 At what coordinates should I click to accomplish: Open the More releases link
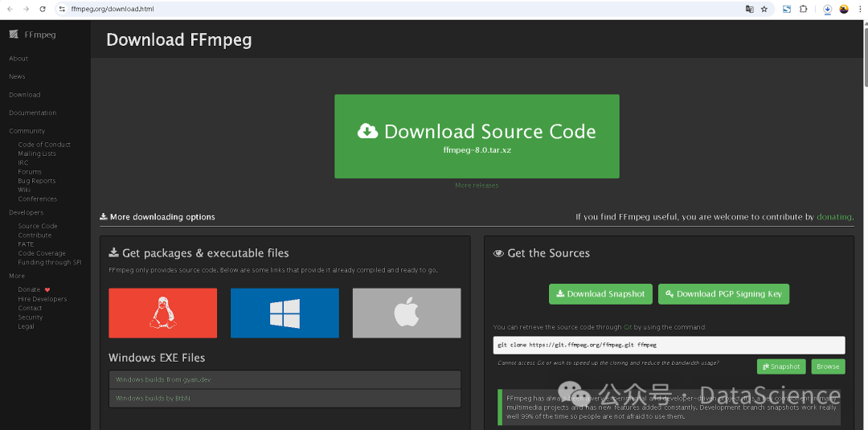477,186
